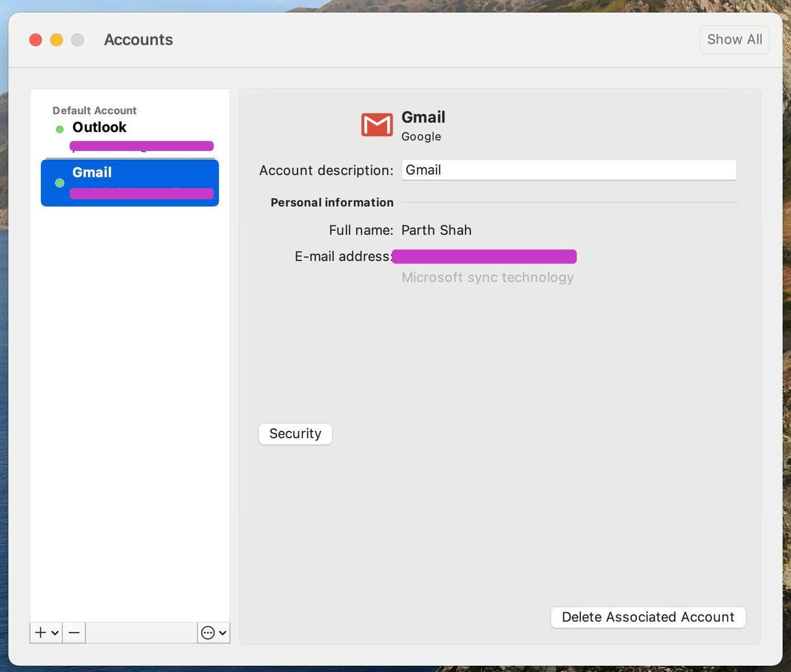
Task: Click the 'Personal information' heading
Action: (x=332, y=202)
